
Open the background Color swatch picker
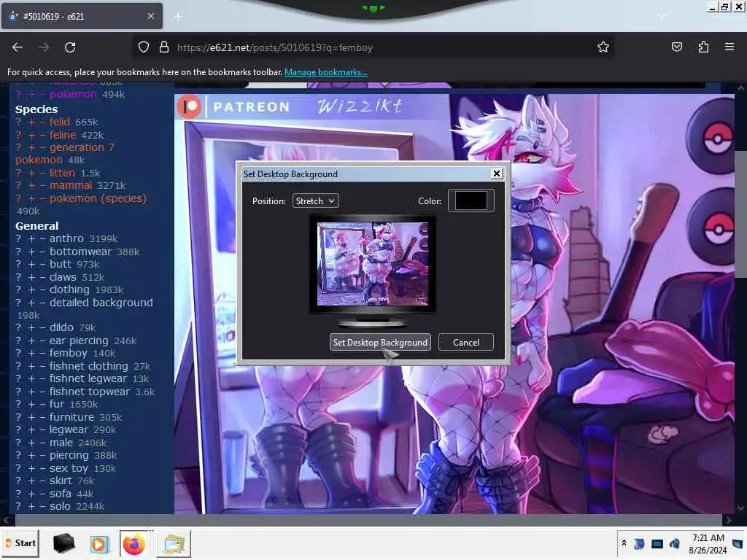[471, 201]
